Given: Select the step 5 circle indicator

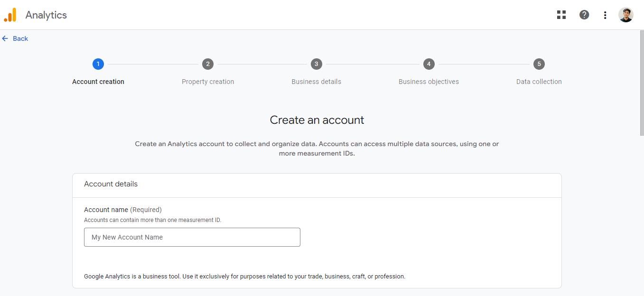Looking at the screenshot, I should click(x=539, y=64).
